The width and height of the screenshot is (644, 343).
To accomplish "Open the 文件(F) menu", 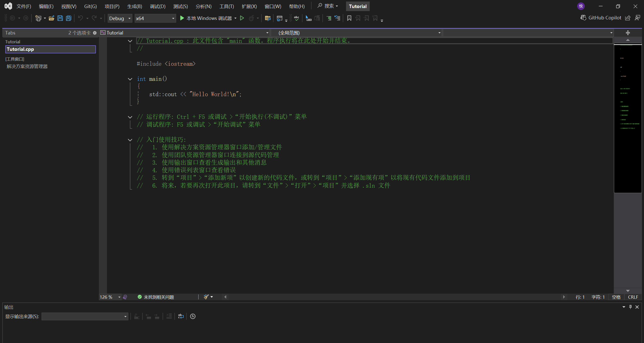I will pos(24,6).
